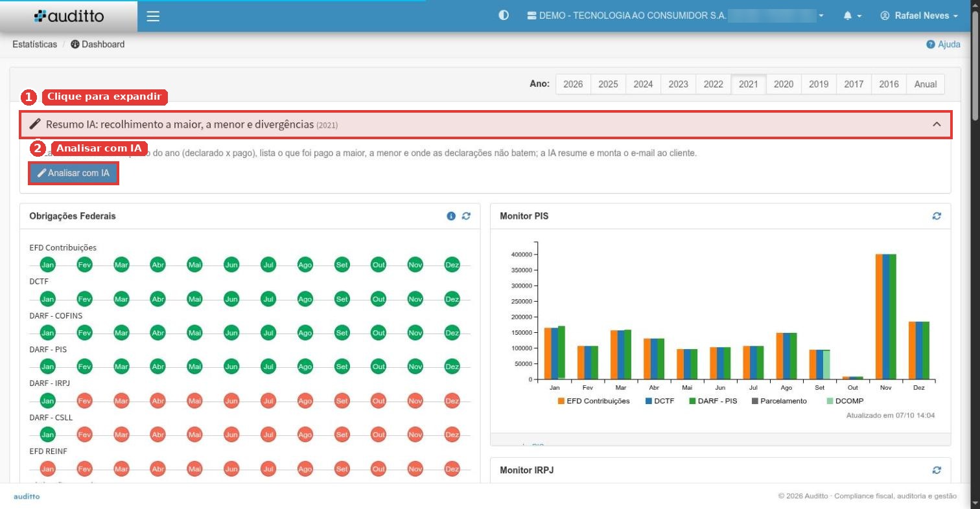
Task: Switch to the 2023 year tab
Action: click(678, 84)
